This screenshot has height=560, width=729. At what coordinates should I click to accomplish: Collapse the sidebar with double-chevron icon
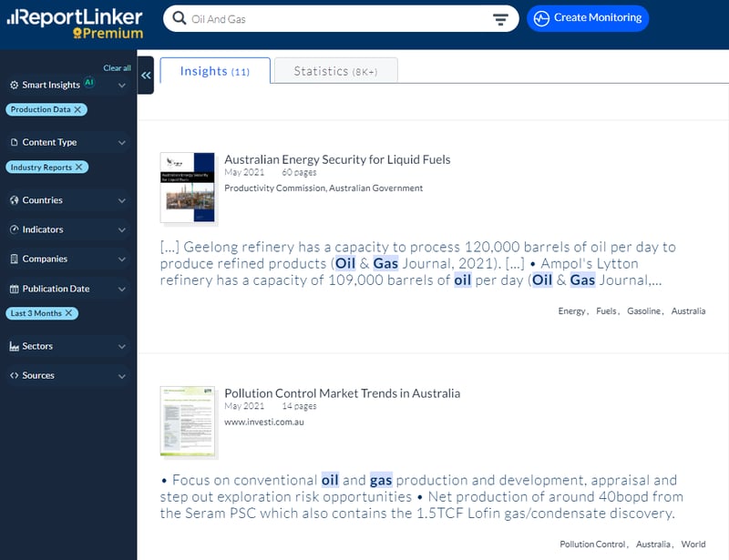click(x=146, y=76)
